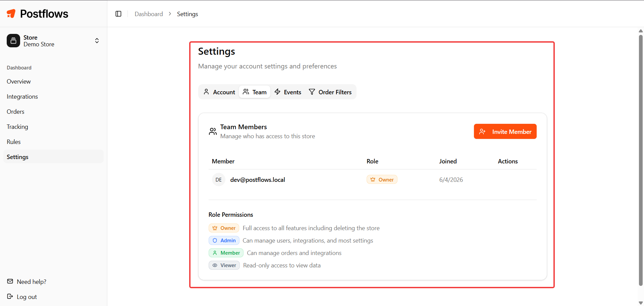Click the dev@postflows.local member email
This screenshot has width=644, height=306.
pyautogui.click(x=258, y=180)
